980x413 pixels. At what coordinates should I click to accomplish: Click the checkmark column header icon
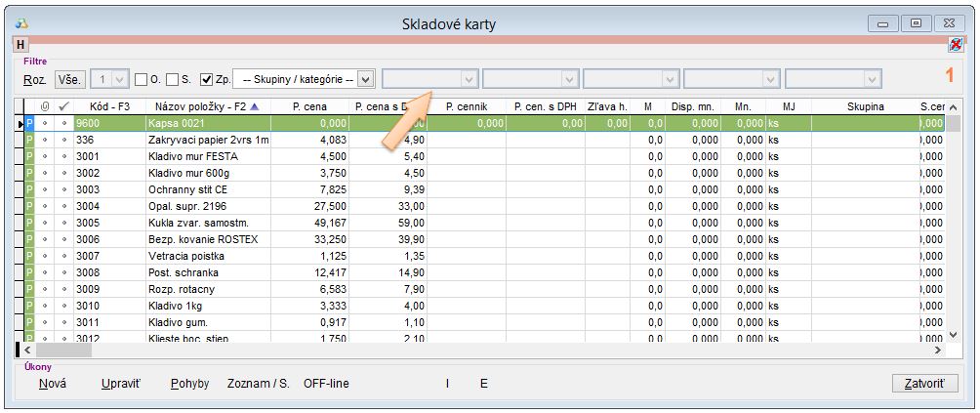point(63,106)
